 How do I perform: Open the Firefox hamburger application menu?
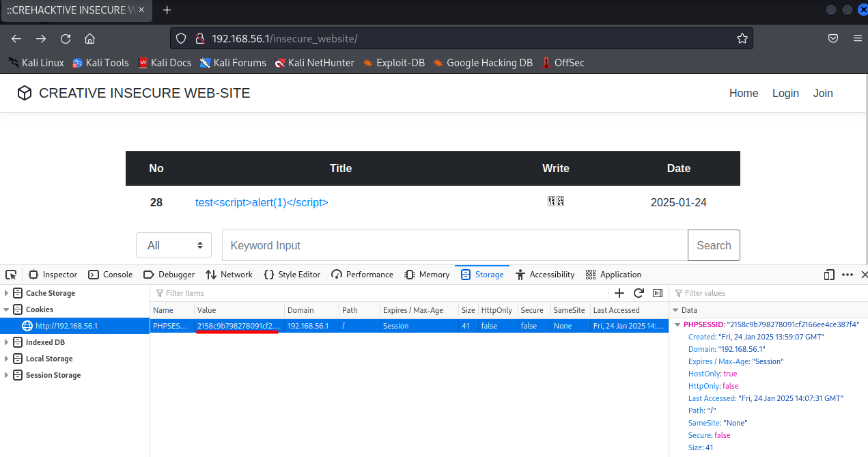(858, 39)
